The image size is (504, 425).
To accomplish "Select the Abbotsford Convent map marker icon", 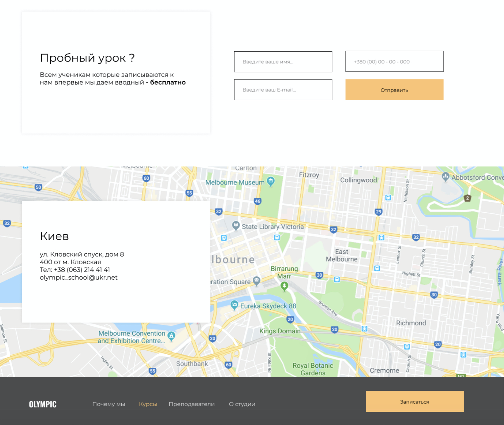I will (445, 176).
